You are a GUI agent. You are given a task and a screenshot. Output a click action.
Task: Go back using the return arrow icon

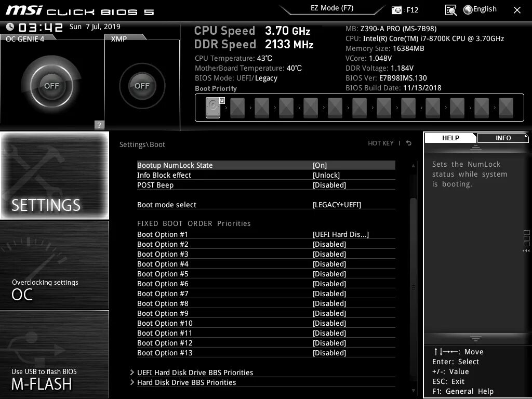(409, 143)
